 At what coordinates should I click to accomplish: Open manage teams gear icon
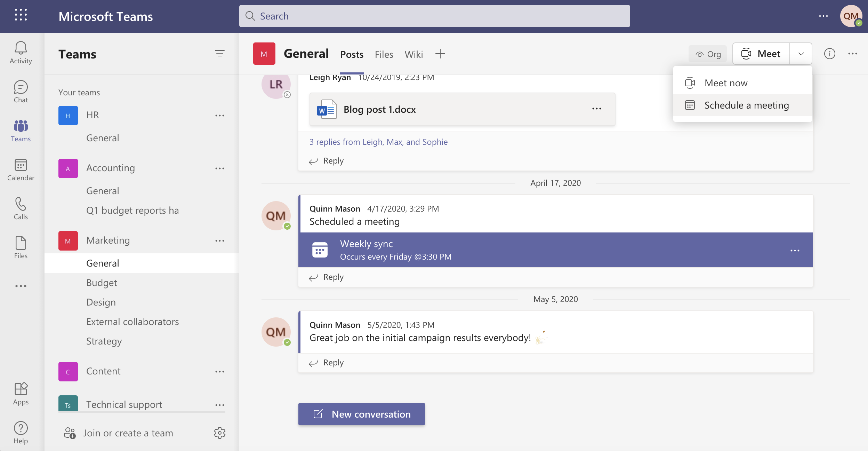click(x=219, y=433)
